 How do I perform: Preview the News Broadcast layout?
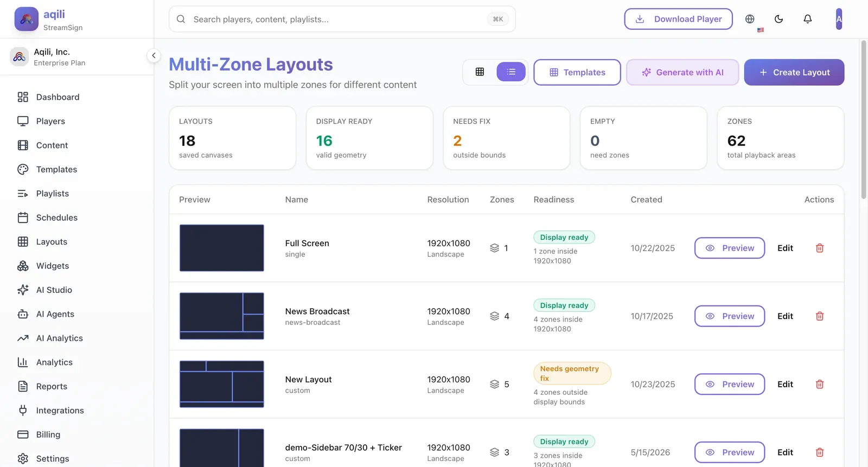click(x=730, y=316)
